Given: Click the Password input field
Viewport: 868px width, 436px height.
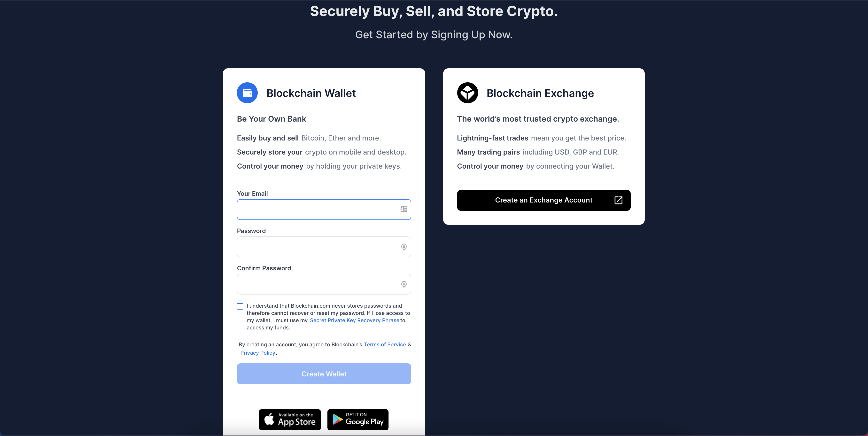Looking at the screenshot, I should tap(324, 246).
